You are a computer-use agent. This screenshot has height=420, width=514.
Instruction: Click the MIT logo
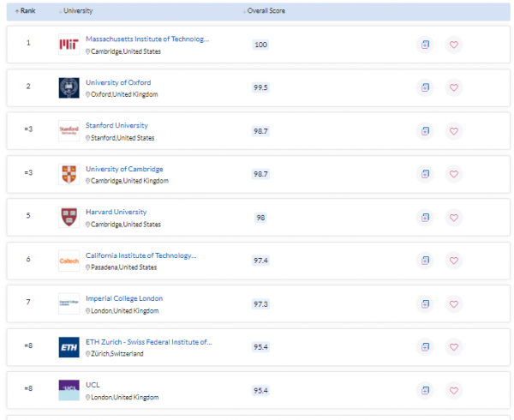(69, 45)
